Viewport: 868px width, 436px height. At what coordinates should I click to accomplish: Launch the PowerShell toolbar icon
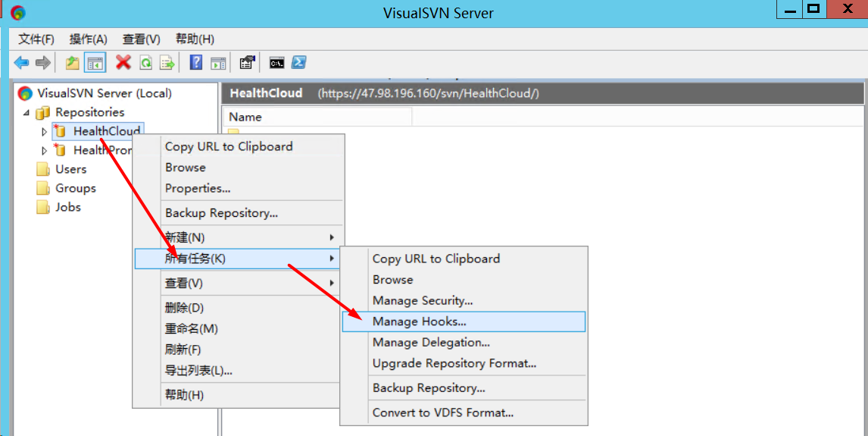[299, 62]
